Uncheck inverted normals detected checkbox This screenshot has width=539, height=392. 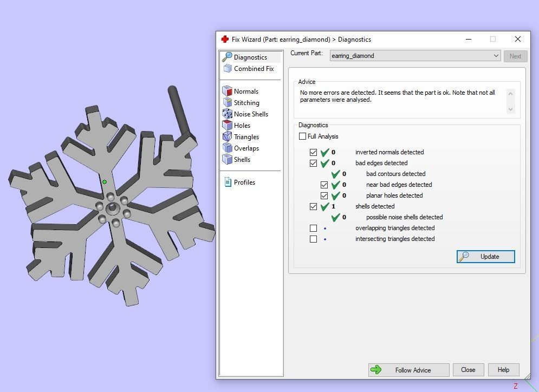[313, 152]
